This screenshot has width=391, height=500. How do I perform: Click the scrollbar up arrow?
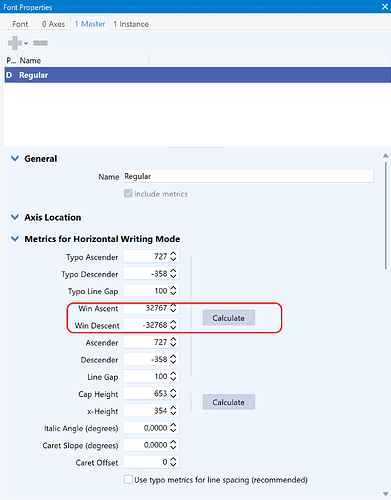point(386,155)
